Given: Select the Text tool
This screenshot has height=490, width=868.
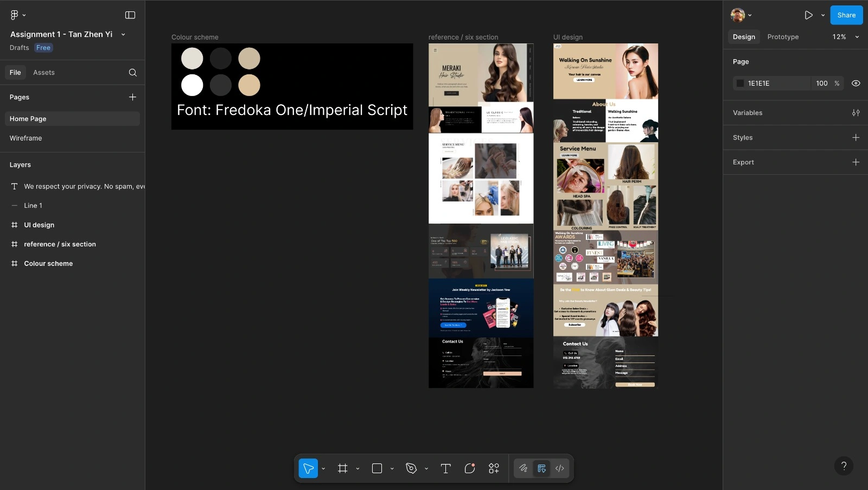Looking at the screenshot, I should tap(445, 468).
